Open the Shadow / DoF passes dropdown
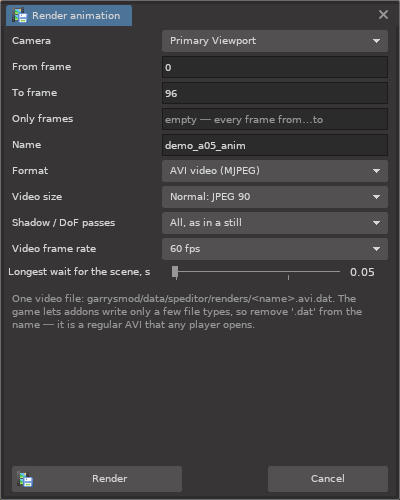 pos(275,223)
